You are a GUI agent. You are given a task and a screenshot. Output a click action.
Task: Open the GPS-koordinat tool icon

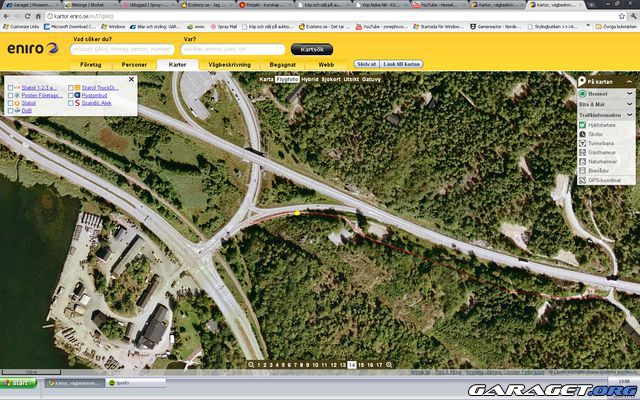581,179
